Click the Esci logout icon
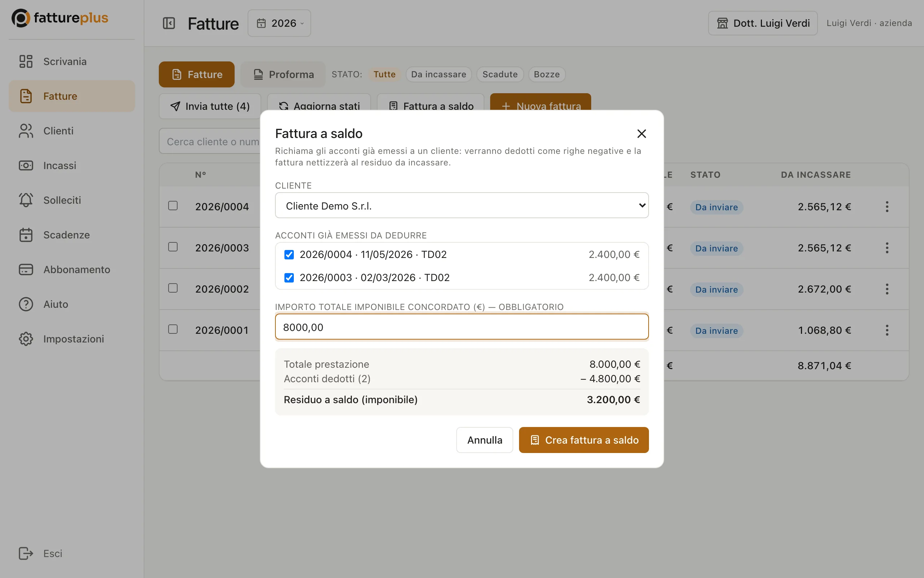 [x=26, y=553]
